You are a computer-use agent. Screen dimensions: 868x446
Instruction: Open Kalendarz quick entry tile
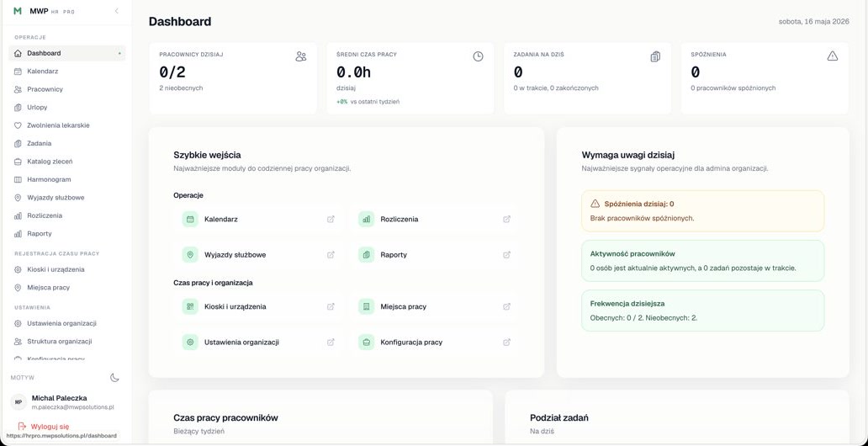[x=258, y=220]
